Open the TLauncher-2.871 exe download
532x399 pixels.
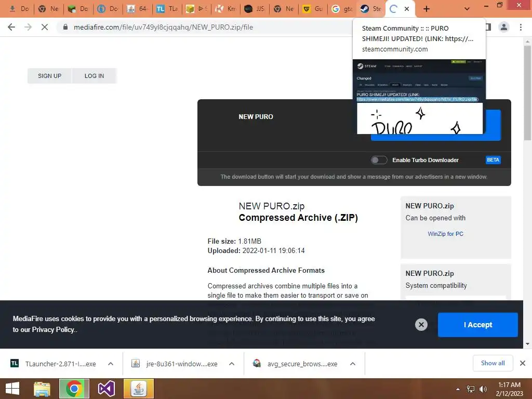point(54,364)
